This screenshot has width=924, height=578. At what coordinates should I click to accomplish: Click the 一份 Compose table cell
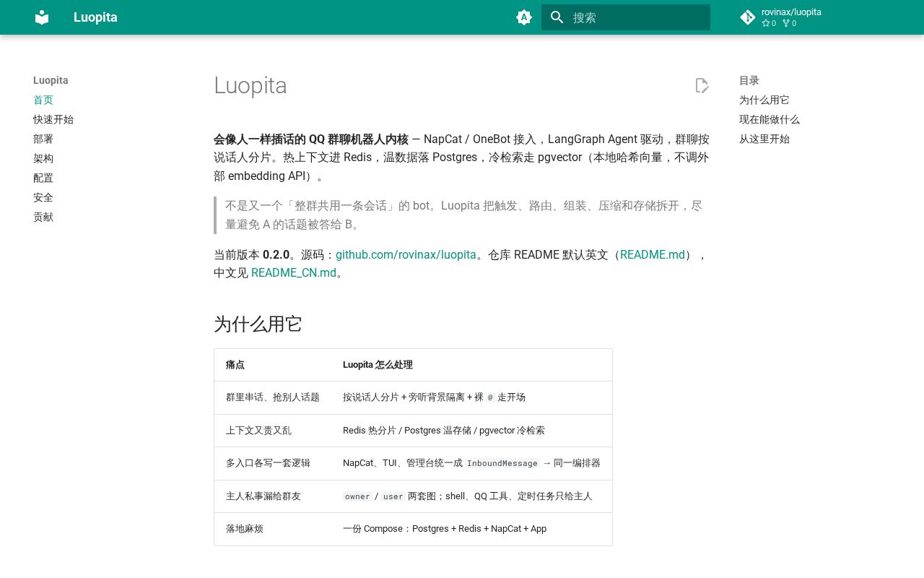(471, 529)
